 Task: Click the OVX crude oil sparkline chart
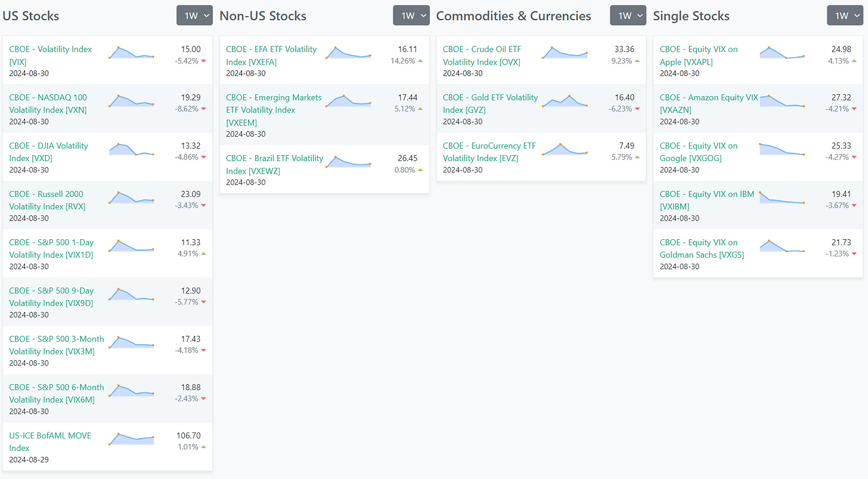[565, 52]
